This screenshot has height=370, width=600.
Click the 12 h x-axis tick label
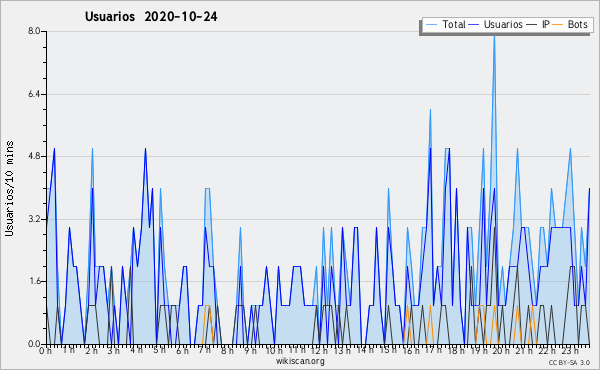[x=319, y=351]
